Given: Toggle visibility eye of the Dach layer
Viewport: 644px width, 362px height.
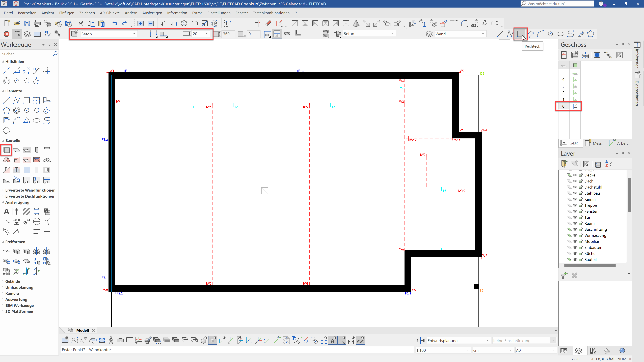Looking at the screenshot, I should click(x=575, y=181).
